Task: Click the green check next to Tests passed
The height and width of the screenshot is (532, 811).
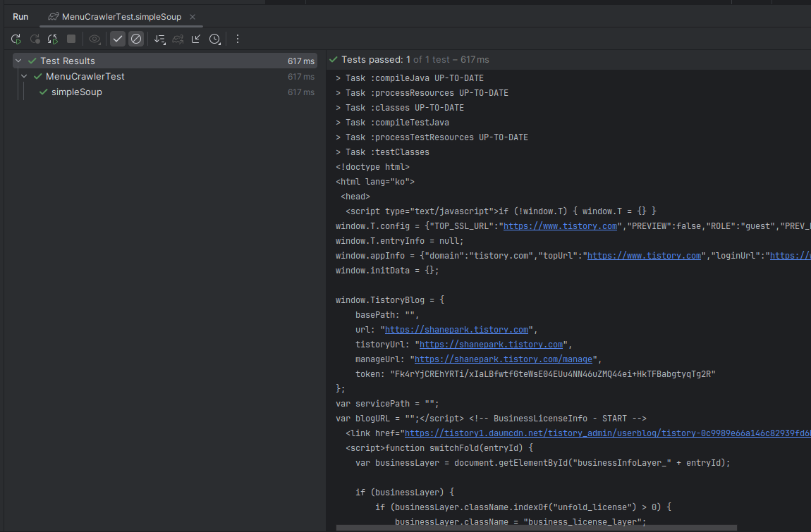Action: click(334, 59)
